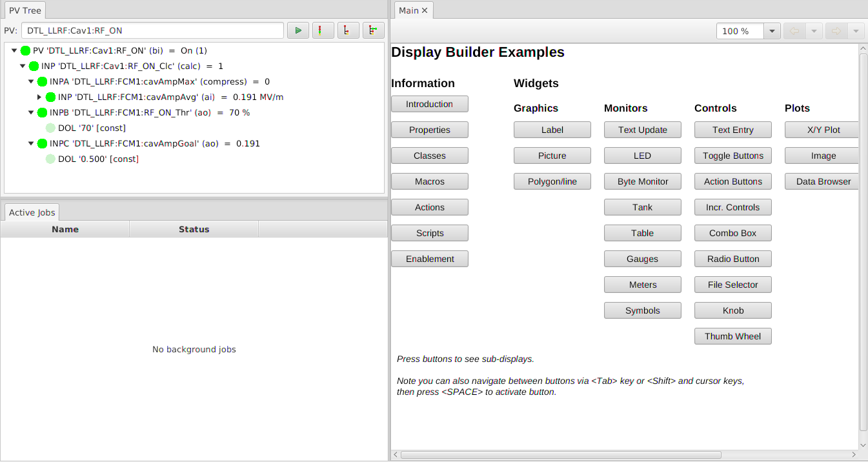Click the green play arrow icon in PV Tree toolbar
The height and width of the screenshot is (462, 868).
(298, 30)
